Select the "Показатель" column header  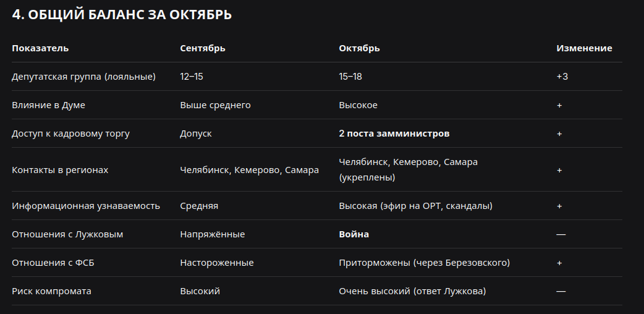click(40, 48)
